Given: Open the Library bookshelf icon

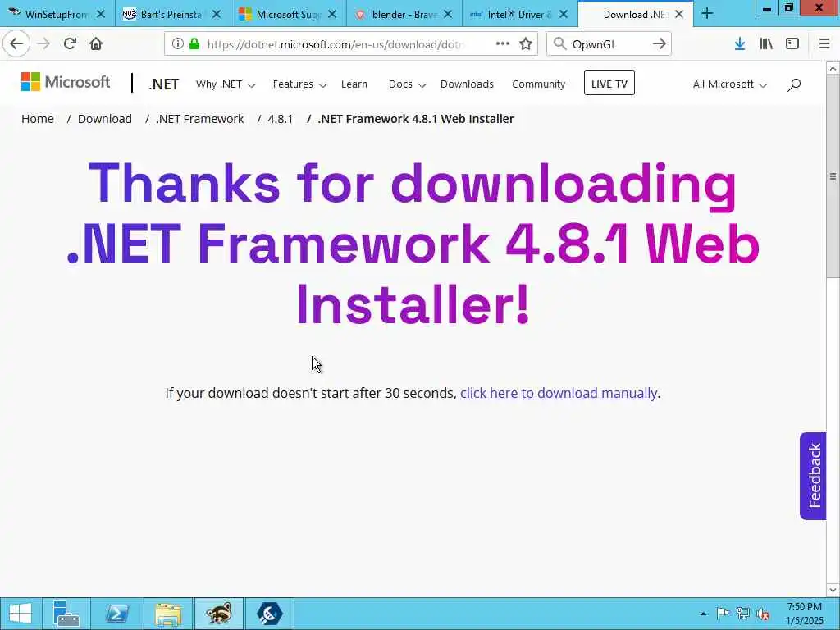Looking at the screenshot, I should click(766, 43).
